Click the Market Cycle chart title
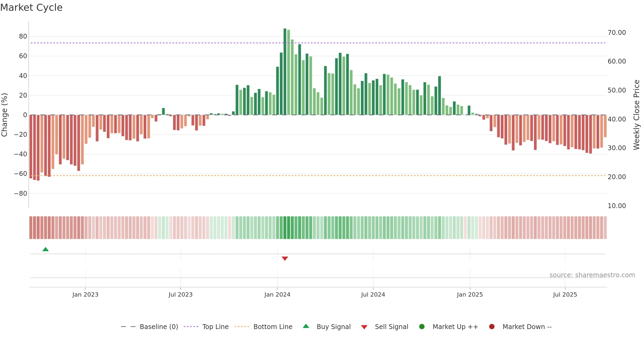 (x=31, y=8)
